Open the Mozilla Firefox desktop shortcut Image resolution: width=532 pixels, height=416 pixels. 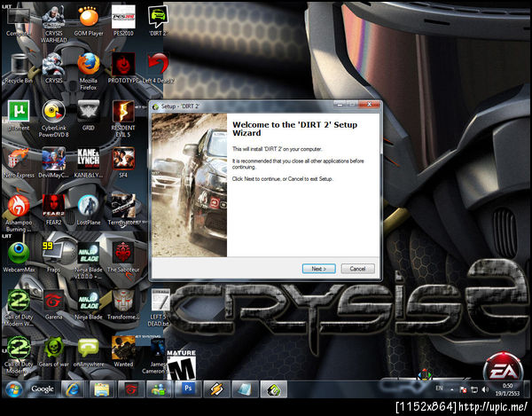pos(89,72)
